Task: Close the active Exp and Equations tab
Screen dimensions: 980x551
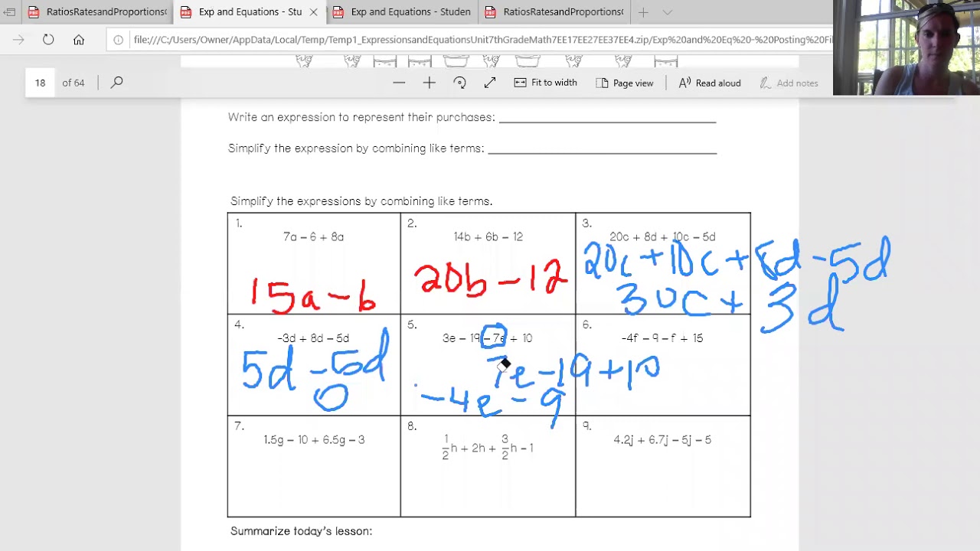Action: [314, 12]
